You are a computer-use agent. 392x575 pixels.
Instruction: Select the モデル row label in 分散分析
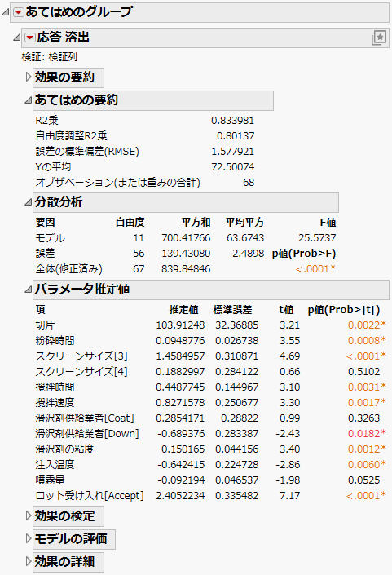pos(51,238)
